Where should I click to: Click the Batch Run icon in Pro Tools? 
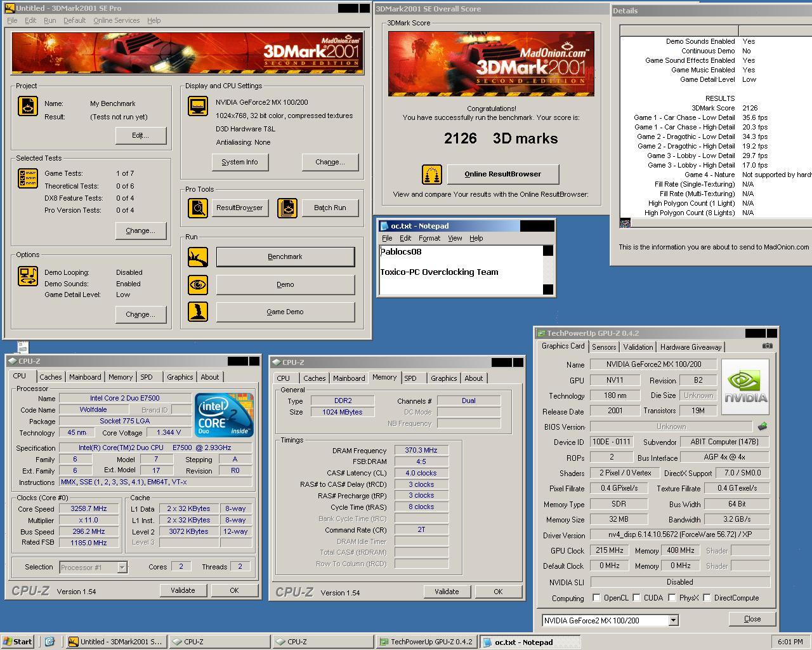point(287,208)
